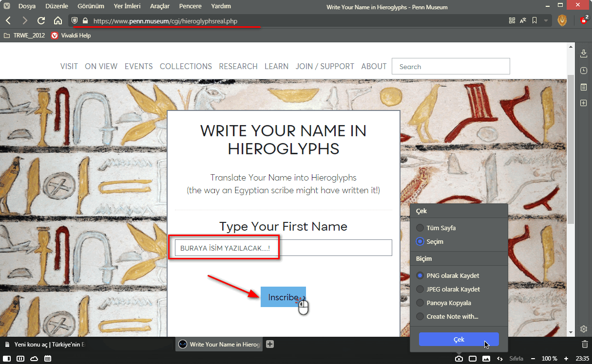592x364 pixels.
Task: Open the History panel in the side bar
Action: click(x=584, y=71)
